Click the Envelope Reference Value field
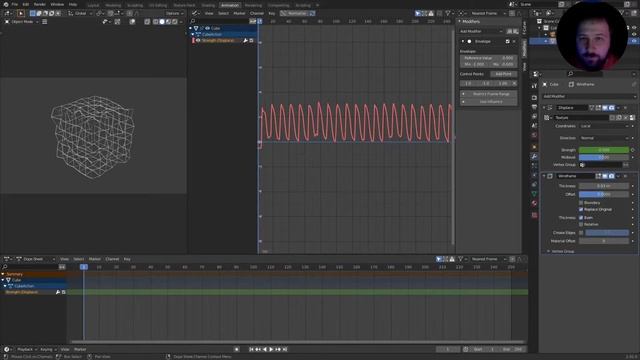Screen dimensions: 640x360 click(x=489, y=58)
